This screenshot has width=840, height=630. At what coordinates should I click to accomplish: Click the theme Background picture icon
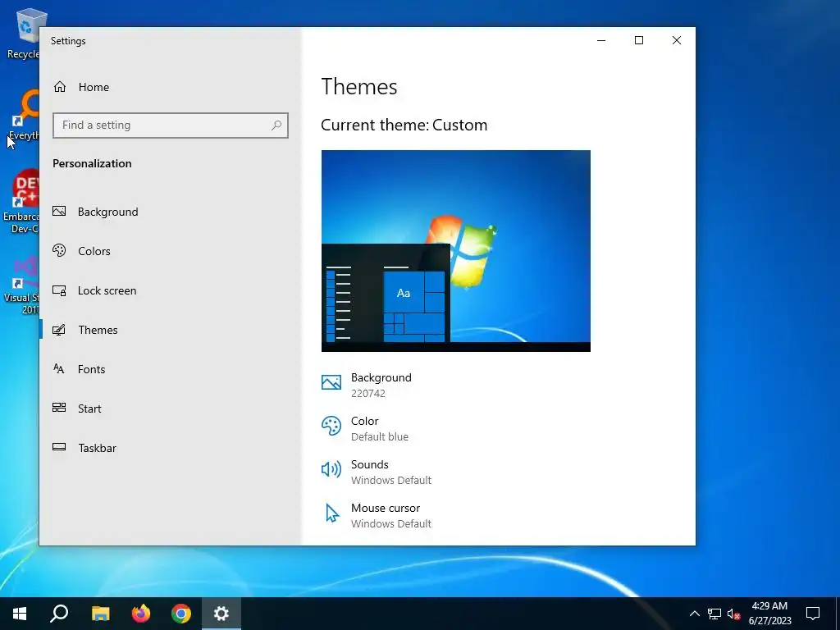pyautogui.click(x=331, y=382)
